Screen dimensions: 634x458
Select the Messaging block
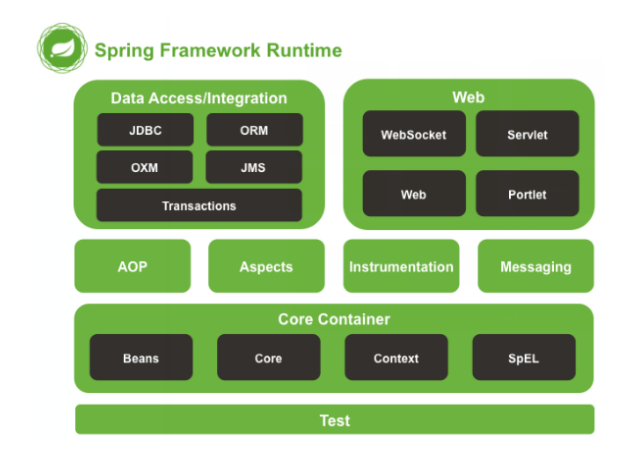point(536,266)
